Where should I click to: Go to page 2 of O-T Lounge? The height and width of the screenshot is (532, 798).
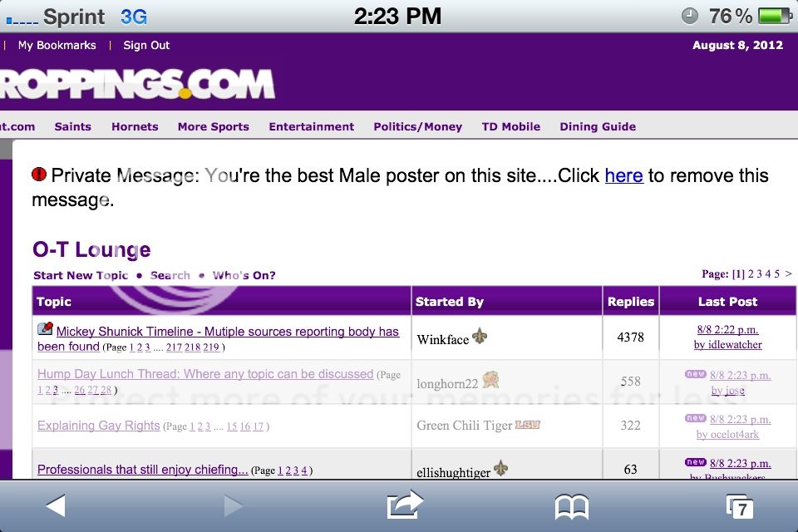pos(751,273)
